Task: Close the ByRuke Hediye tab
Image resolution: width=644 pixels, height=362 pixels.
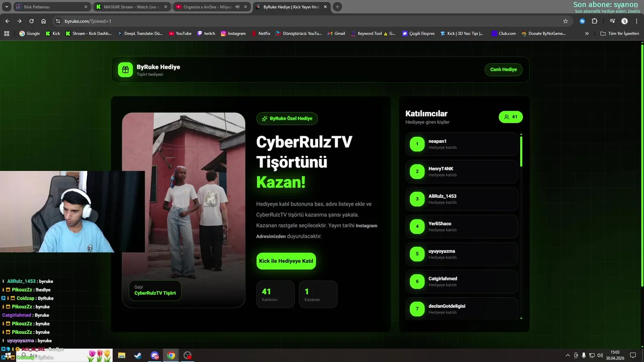Action: [x=326, y=7]
